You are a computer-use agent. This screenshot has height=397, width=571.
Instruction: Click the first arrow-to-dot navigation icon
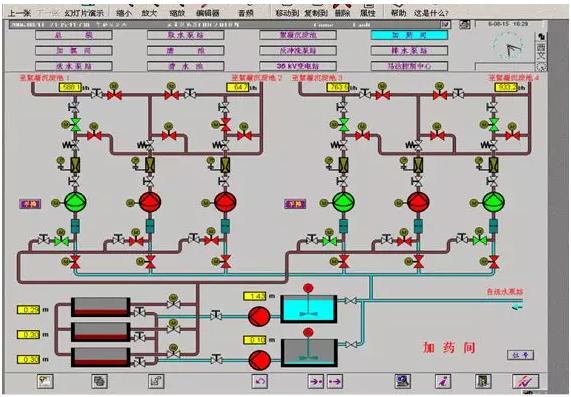pos(316,381)
